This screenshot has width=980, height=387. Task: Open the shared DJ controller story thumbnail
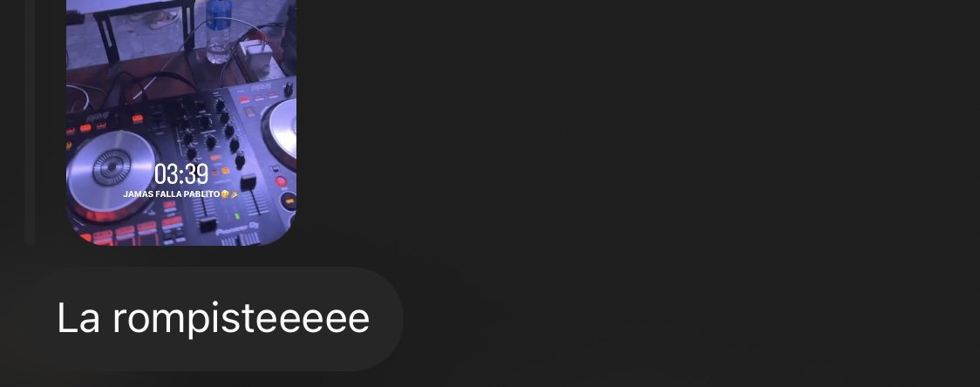tap(181, 123)
